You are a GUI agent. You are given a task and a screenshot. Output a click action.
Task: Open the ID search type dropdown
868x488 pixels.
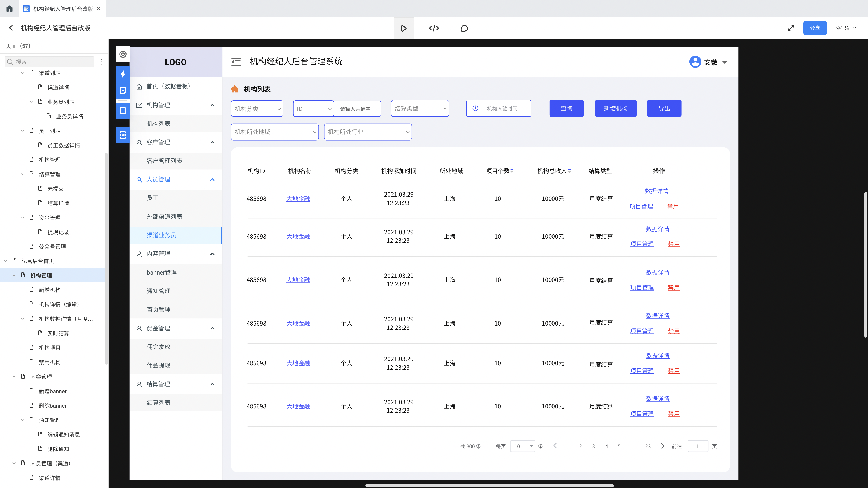[313, 109]
